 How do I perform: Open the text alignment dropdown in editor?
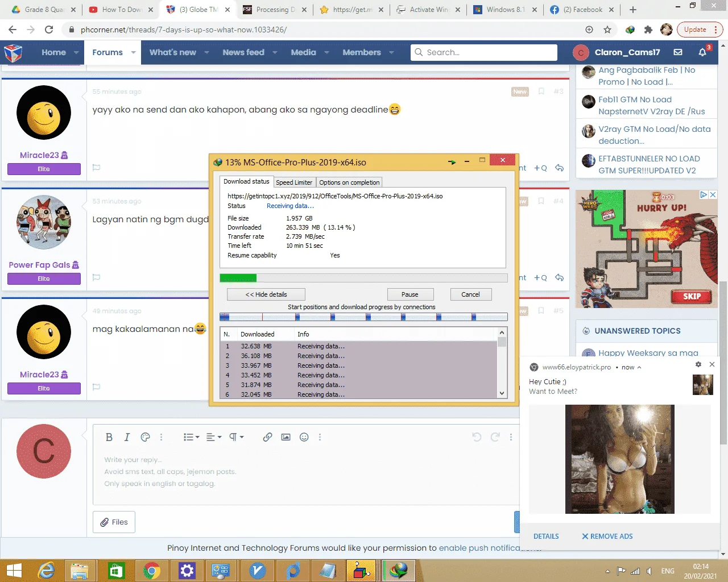pos(214,437)
